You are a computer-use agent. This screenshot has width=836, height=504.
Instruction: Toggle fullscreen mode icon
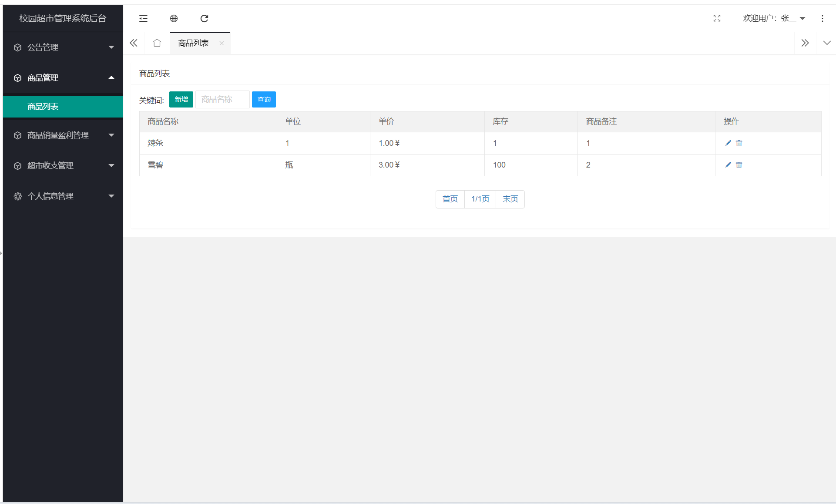point(717,18)
